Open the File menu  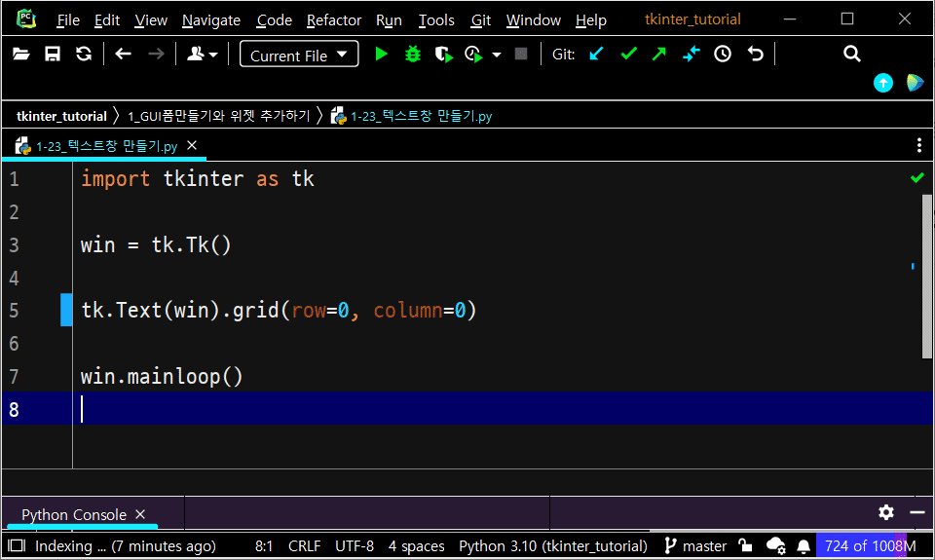tap(68, 20)
